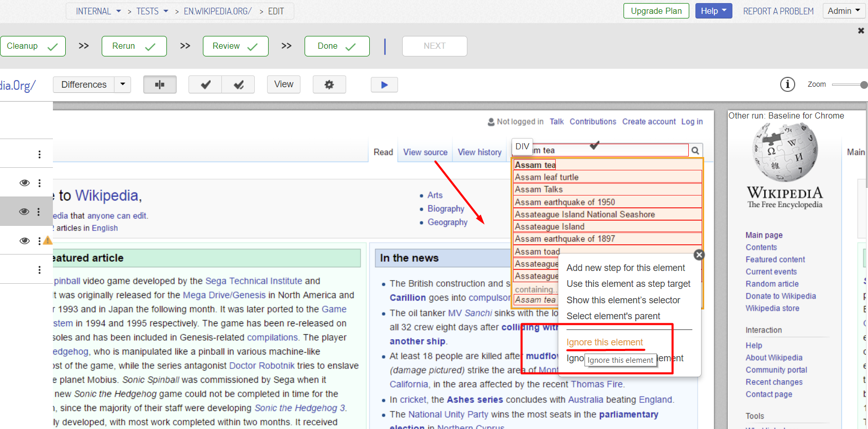Open the INTERNAL breadcrumb dropdown
The width and height of the screenshot is (868, 429).
click(99, 11)
